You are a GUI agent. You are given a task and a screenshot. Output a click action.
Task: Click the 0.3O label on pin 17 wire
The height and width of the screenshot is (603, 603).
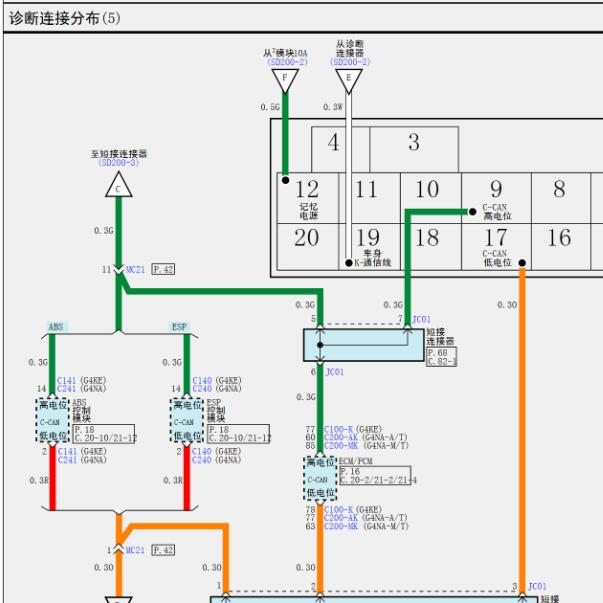pyautogui.click(x=507, y=305)
